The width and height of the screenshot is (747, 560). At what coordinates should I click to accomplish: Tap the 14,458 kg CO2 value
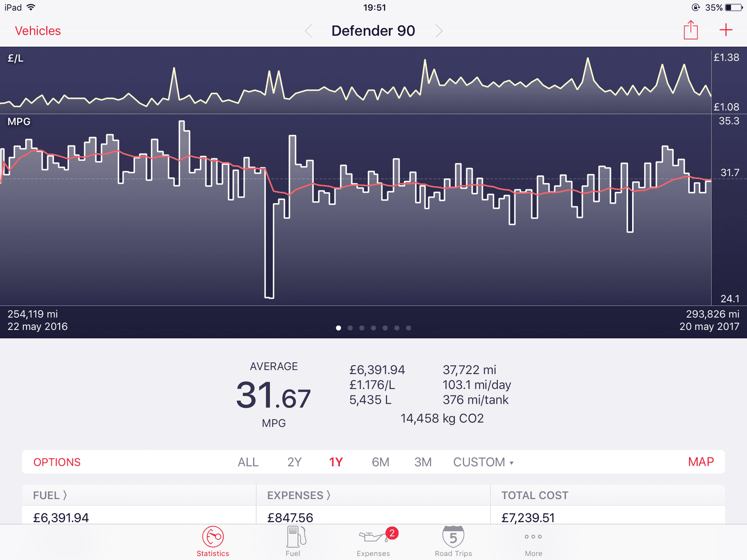(x=442, y=418)
